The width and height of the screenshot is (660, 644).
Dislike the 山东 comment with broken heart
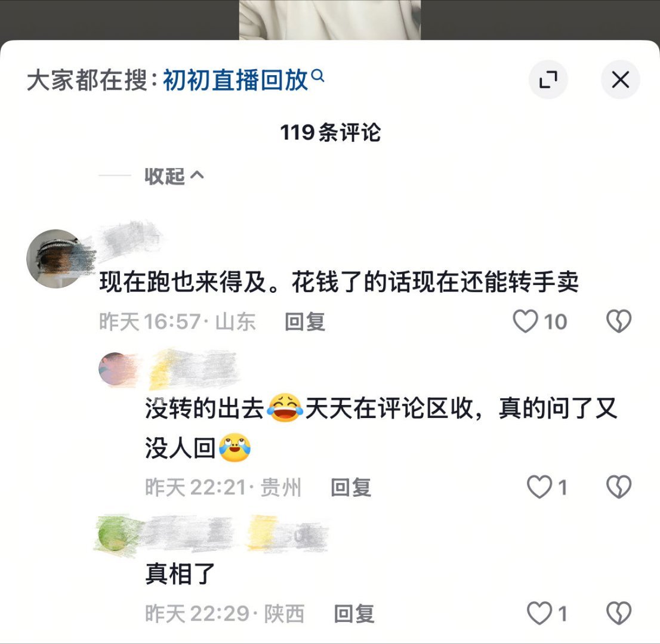pos(619,321)
